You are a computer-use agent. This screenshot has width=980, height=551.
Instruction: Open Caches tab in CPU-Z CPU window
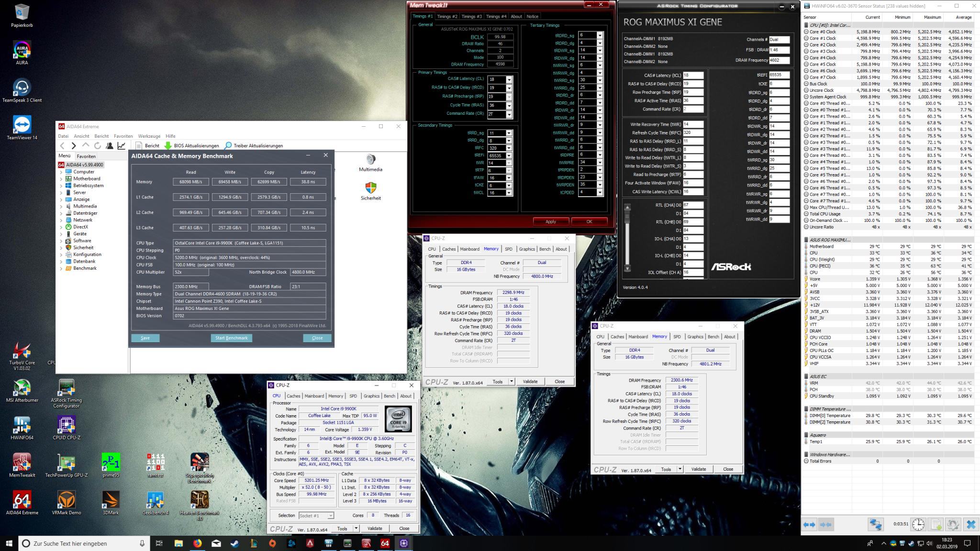point(293,396)
